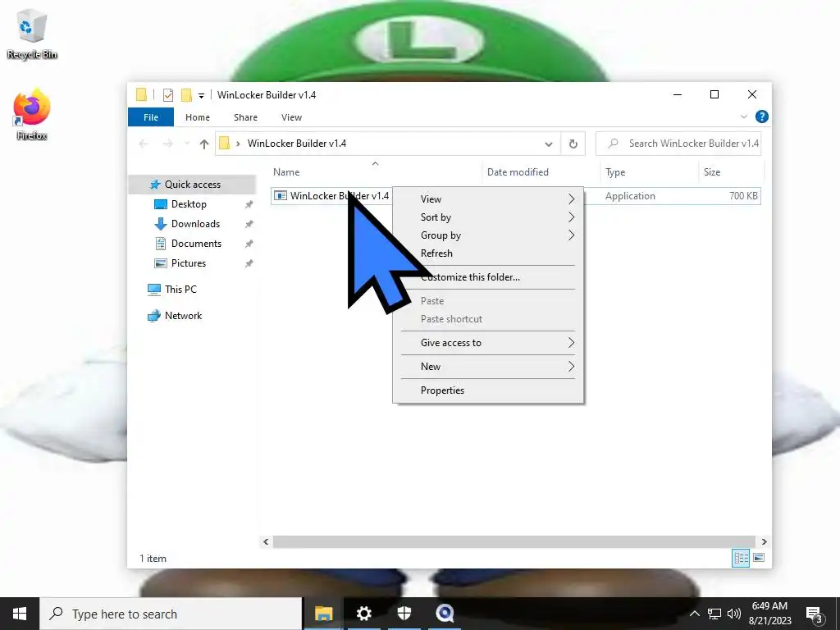Choose Customize this folder... in context menu

(488, 277)
